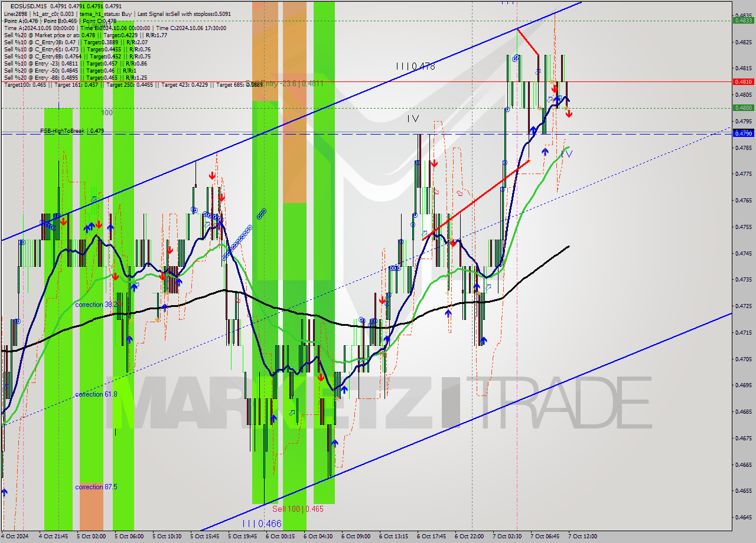Click the green 0.4800 price tag

[743, 107]
